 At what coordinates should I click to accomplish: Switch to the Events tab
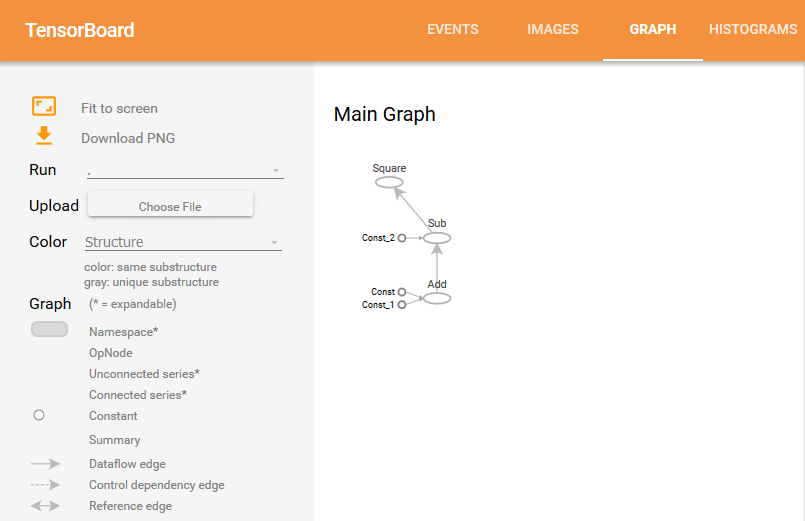click(x=453, y=30)
